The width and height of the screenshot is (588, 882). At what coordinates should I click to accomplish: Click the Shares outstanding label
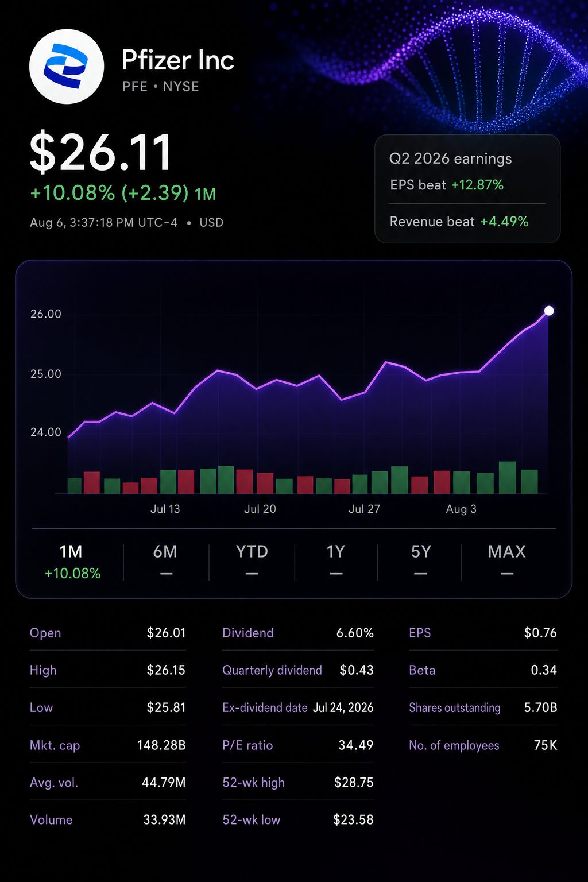454,708
